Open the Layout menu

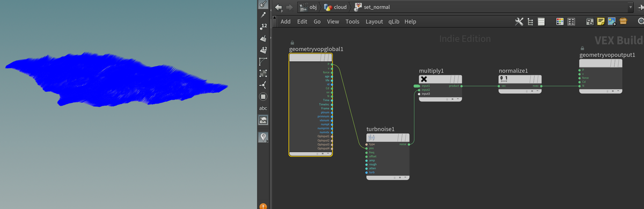[375, 21]
